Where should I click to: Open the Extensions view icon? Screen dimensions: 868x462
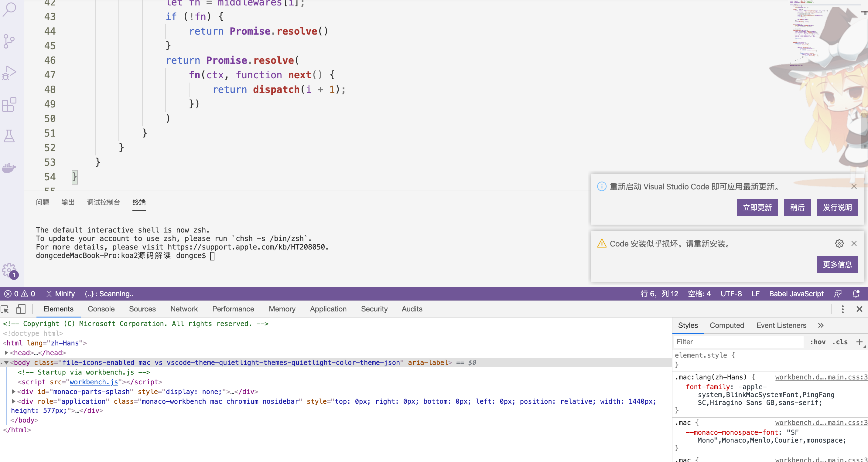point(9,104)
